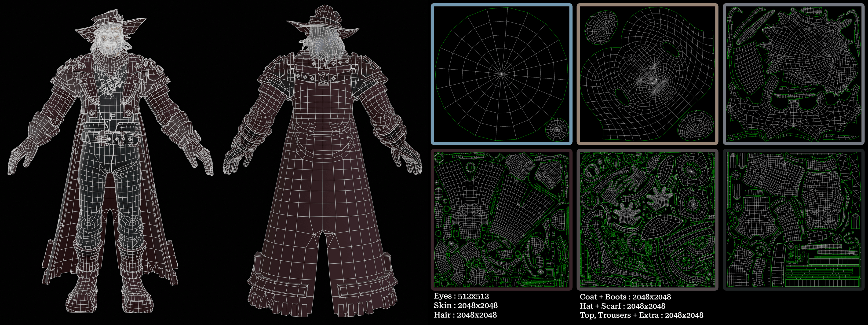Click the back-view character wireframe
Viewport: 868px width, 325px height.
pyautogui.click(x=322, y=161)
